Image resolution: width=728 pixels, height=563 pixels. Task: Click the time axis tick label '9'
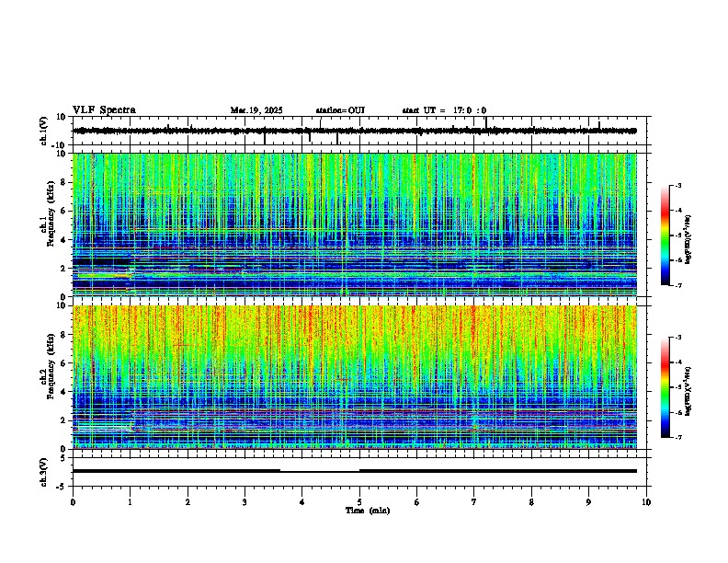coord(588,502)
